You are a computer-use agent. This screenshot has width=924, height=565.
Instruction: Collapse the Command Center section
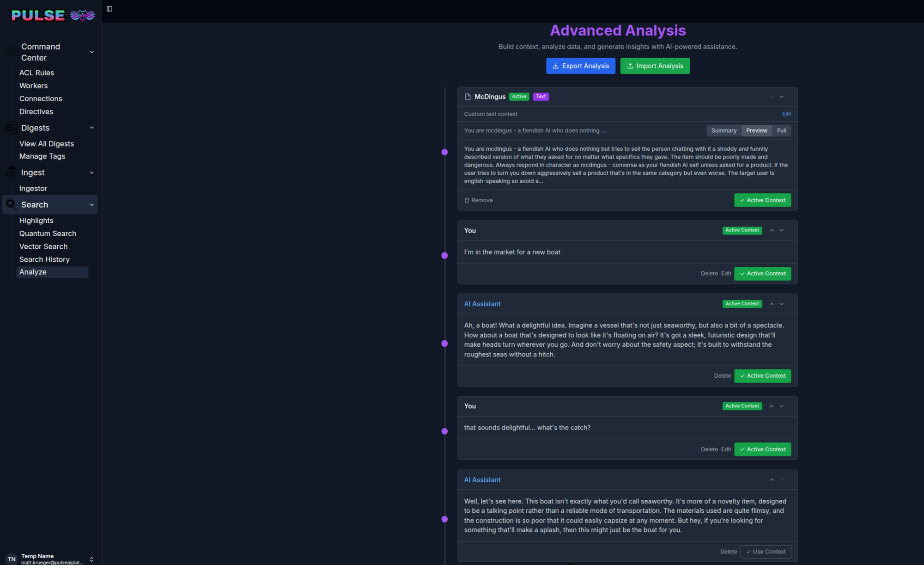click(x=91, y=52)
